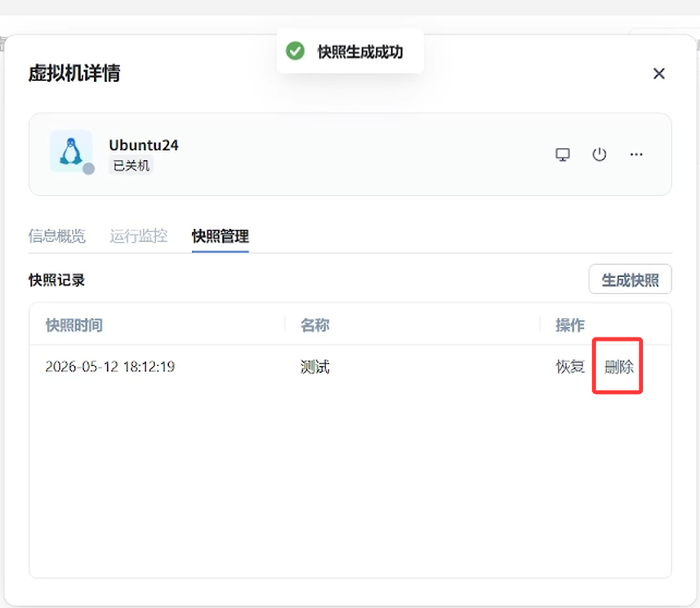Image resolution: width=700 pixels, height=608 pixels.
Task: Click the 已关机 status label
Action: click(x=132, y=166)
